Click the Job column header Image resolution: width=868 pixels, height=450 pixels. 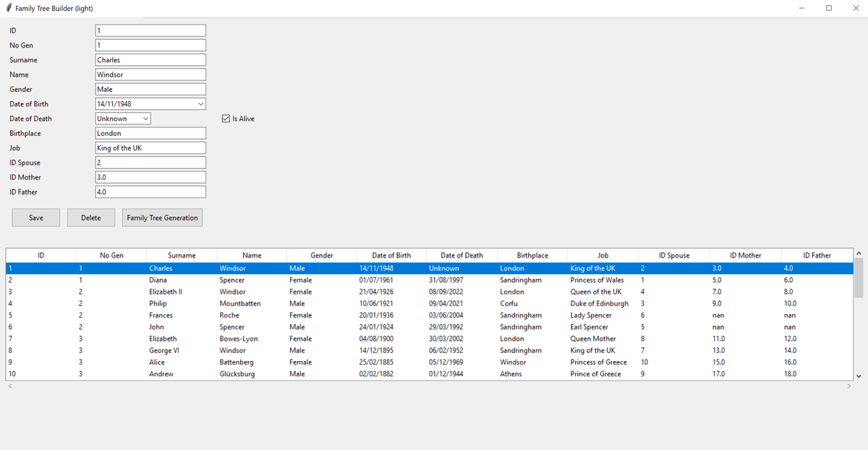click(x=603, y=255)
